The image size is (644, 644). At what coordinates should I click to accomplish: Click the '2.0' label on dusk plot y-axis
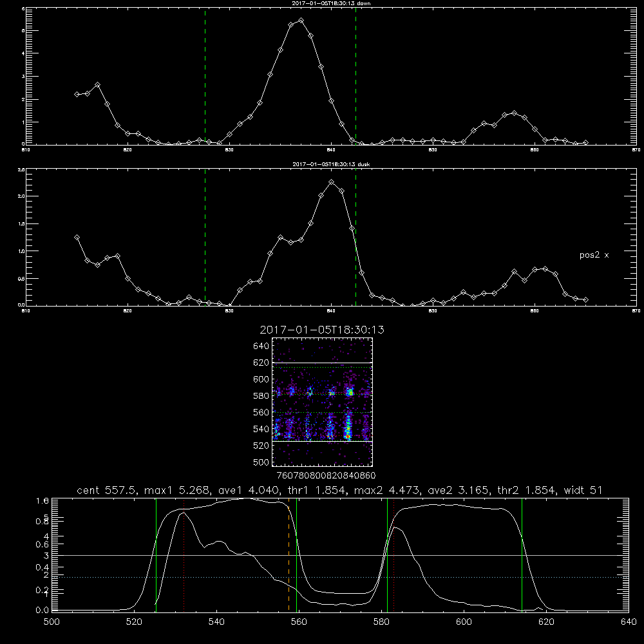pyautogui.click(x=21, y=196)
